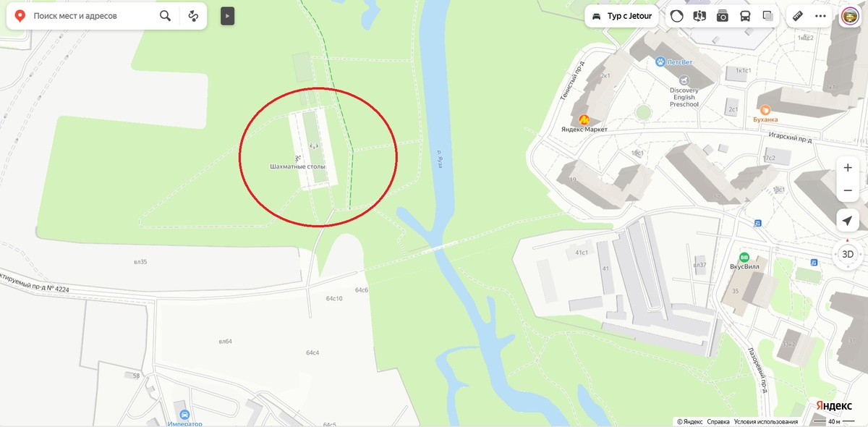Zoom out with the minus button
This screenshot has height=427, width=868.
[848, 190]
